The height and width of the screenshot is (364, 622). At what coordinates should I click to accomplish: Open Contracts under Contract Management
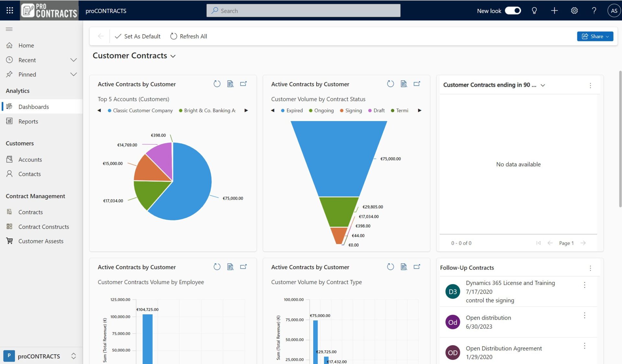pos(31,212)
